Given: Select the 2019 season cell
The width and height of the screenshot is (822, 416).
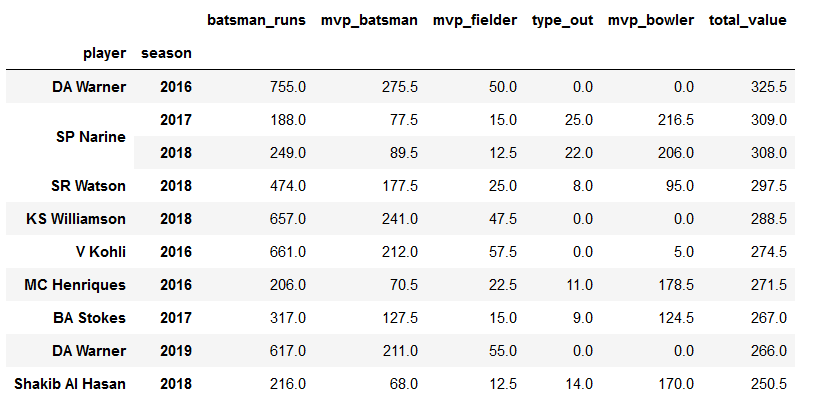Looking at the screenshot, I should (176, 351).
